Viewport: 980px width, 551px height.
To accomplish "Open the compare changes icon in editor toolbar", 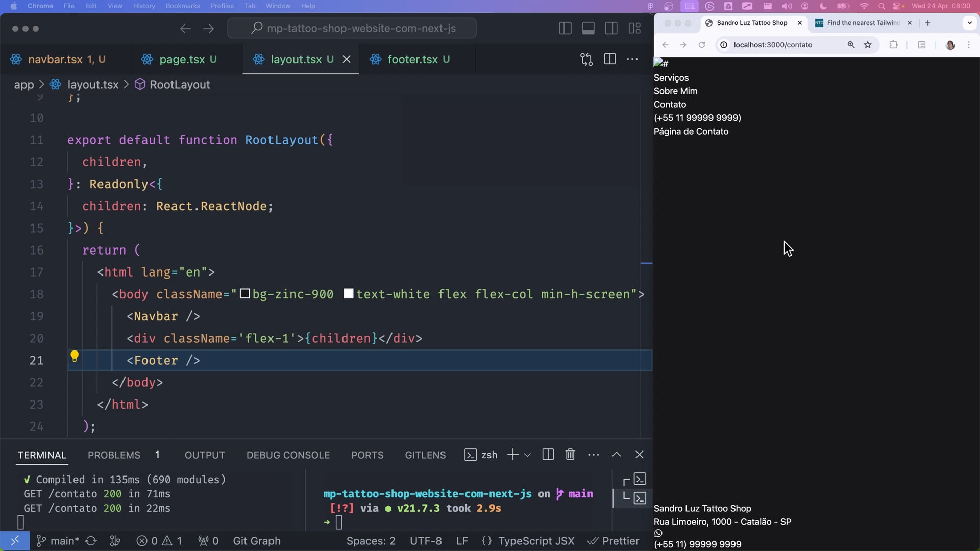I will 586,59.
